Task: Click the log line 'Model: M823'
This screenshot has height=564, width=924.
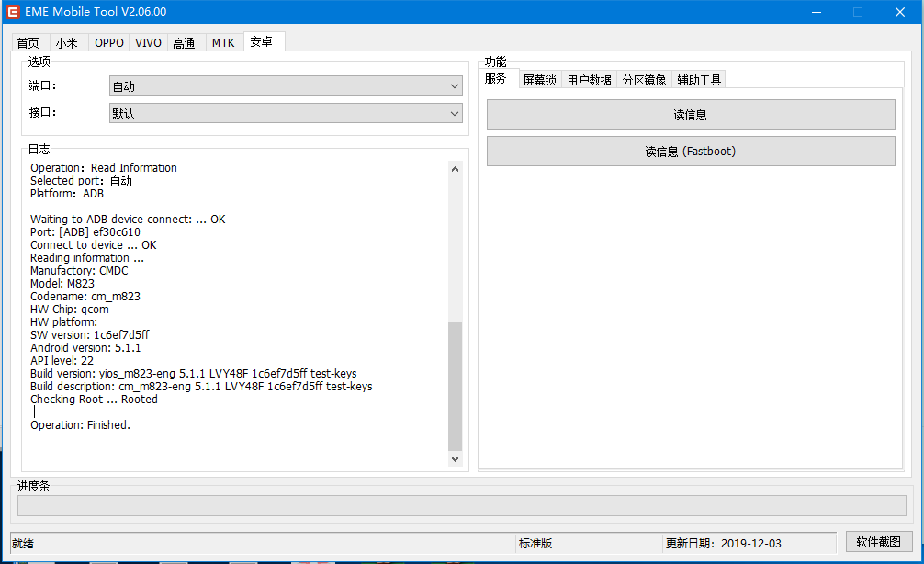Action: (x=62, y=284)
